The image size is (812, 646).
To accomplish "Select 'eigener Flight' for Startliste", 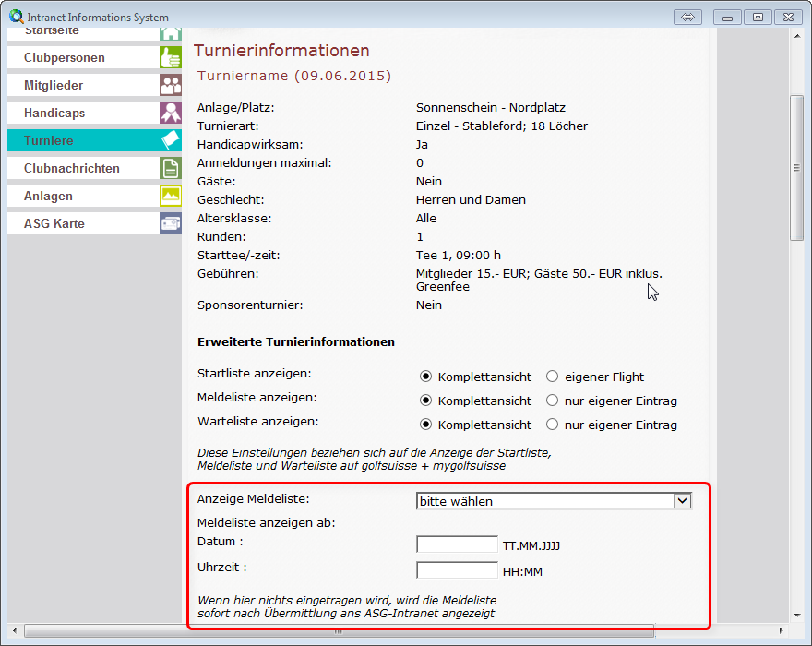I will pyautogui.click(x=553, y=377).
